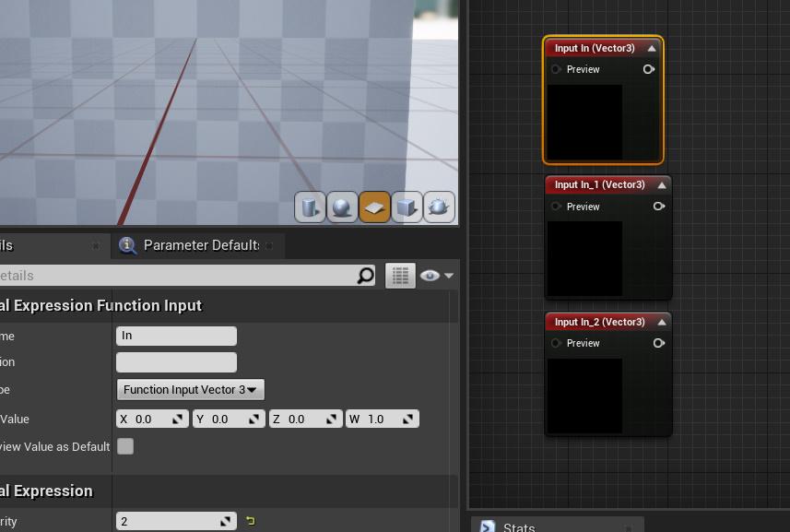Click inside the Details search field
This screenshot has width=790, height=532.
click(184, 275)
